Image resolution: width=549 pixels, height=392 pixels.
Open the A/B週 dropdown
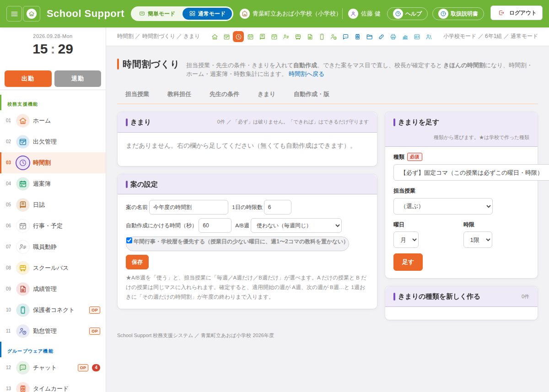coord(296,226)
